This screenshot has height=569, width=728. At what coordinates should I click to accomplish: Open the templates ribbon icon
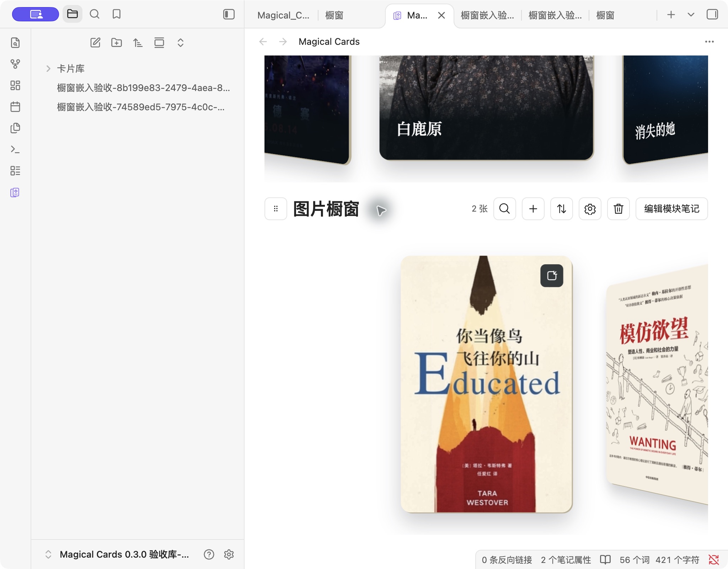(15, 128)
